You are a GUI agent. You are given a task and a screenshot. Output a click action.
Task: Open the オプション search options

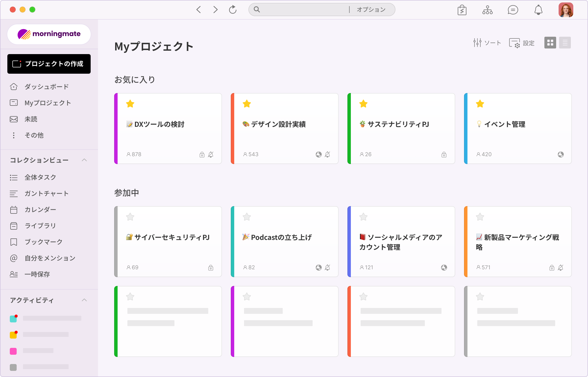[371, 10]
